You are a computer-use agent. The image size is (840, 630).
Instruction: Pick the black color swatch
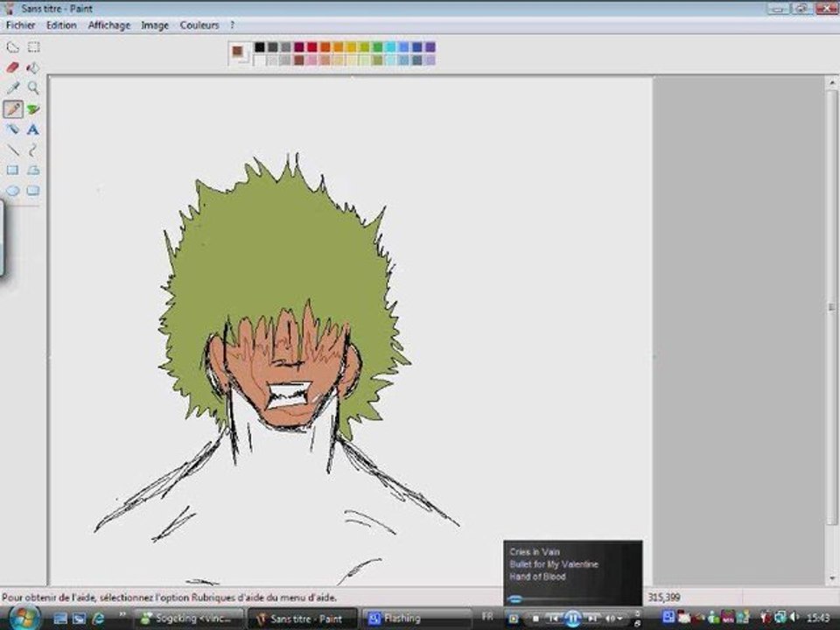click(259, 47)
